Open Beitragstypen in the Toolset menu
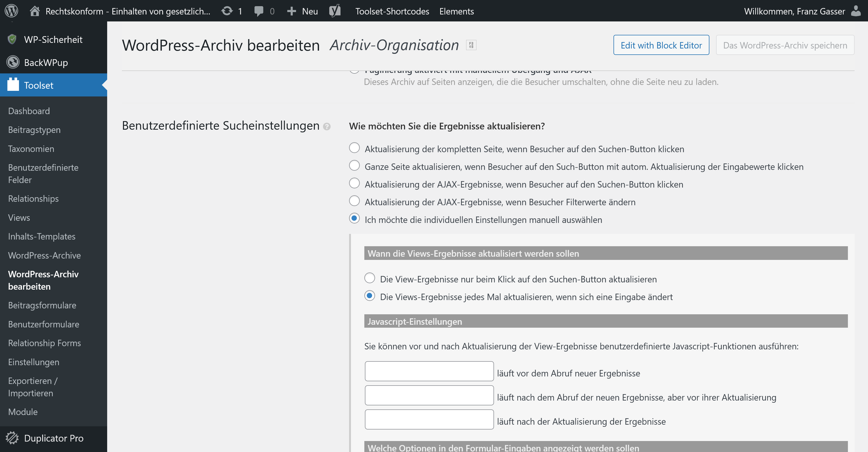868x452 pixels. tap(34, 130)
